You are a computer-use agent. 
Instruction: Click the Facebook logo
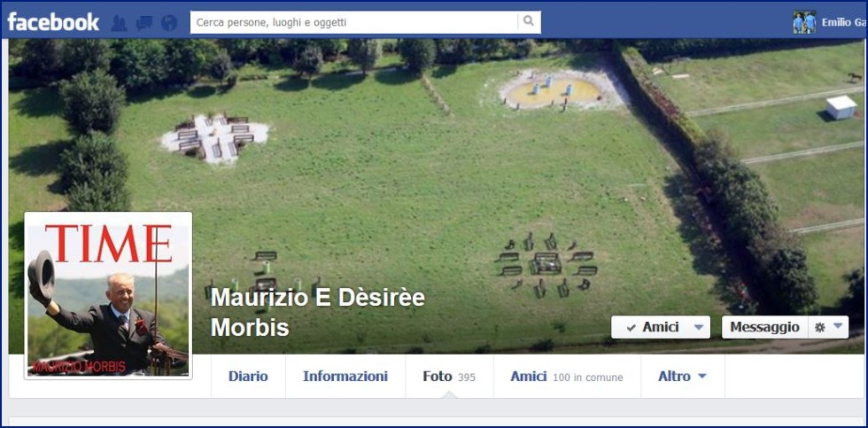pos(53,22)
